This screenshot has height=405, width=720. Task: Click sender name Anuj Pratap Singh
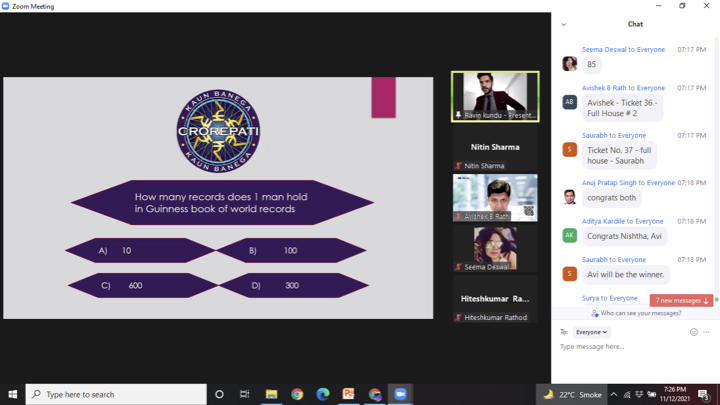(609, 183)
